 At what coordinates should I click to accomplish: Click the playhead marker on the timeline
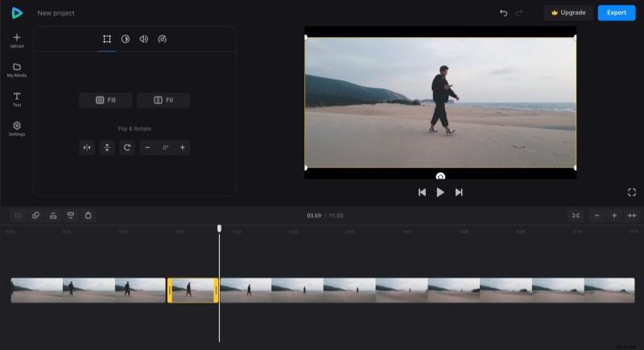coord(219,229)
